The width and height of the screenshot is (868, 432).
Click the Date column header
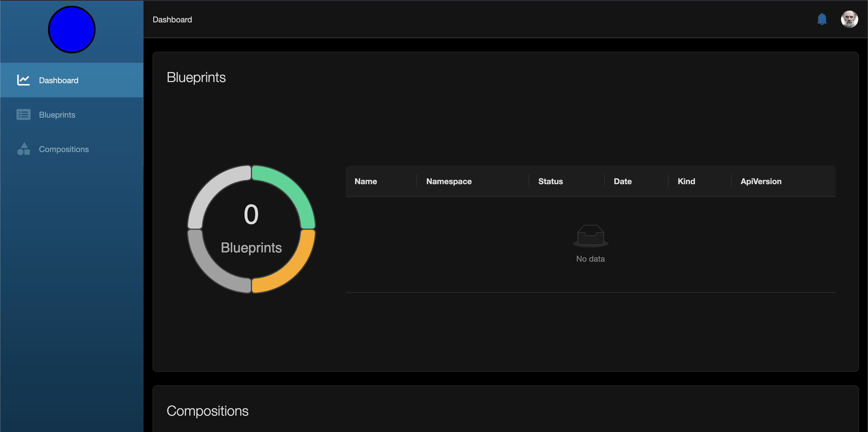(623, 181)
